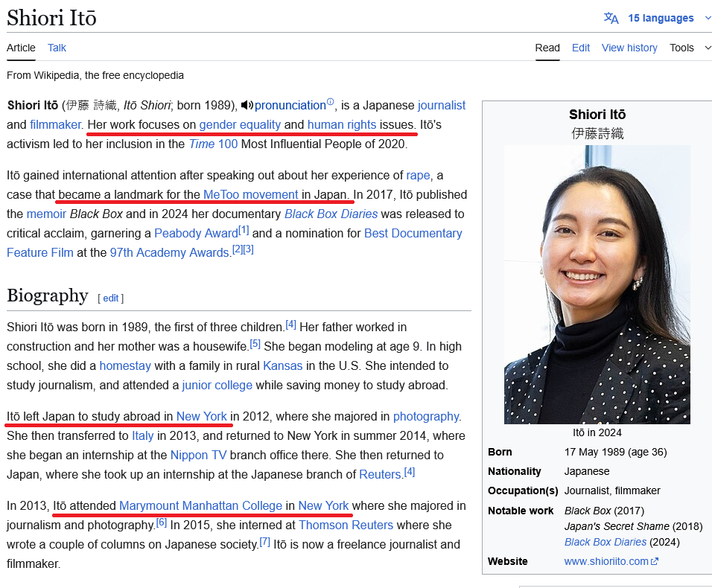Open the Tools dropdown menu
This screenshot has width=712, height=588.
690,48
